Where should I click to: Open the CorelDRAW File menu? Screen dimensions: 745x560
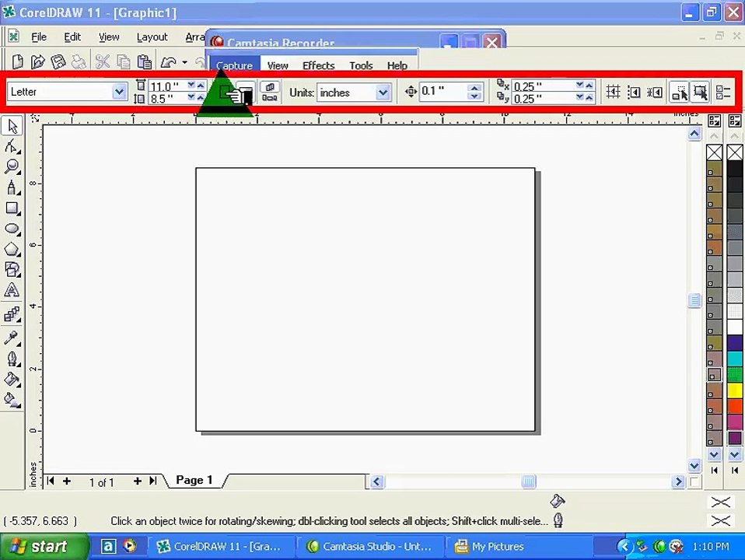pyautogui.click(x=38, y=37)
